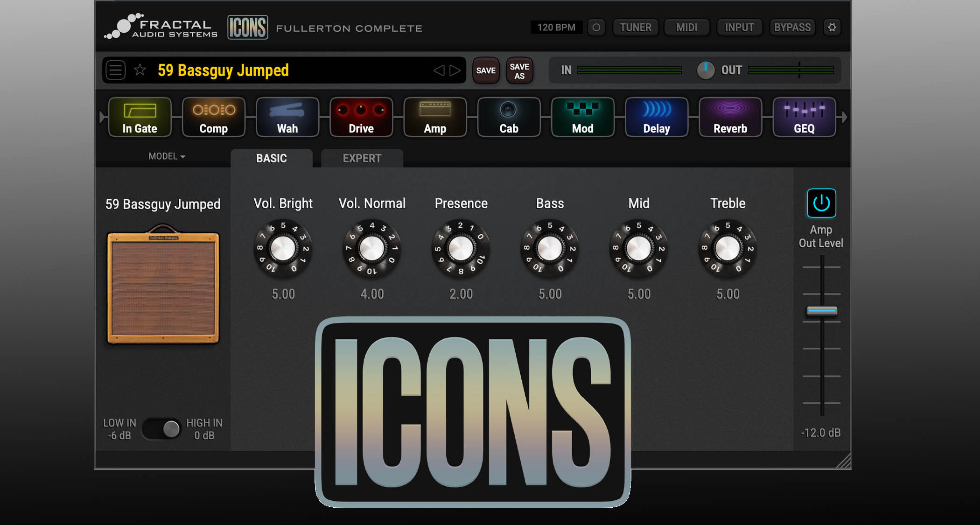Advance to the next preset
The width and height of the screenshot is (980, 525).
(453, 70)
